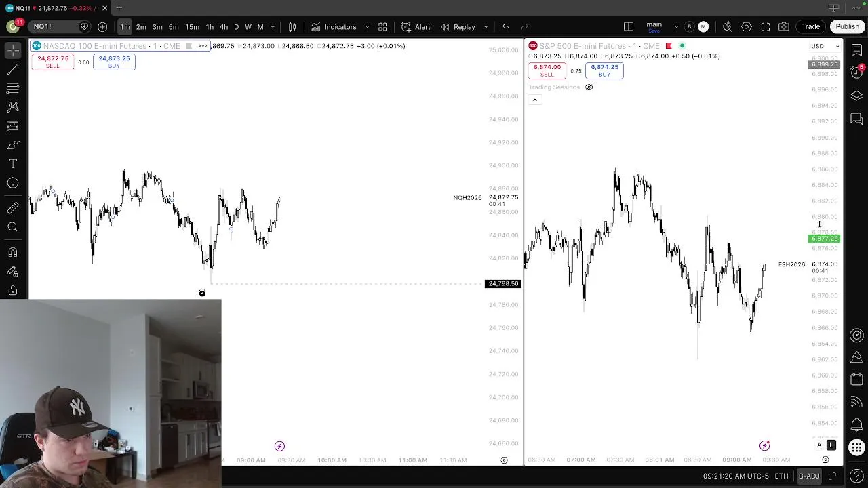Viewport: 868px width, 488px height.
Task: Switch to the 2m interval
Action: [x=141, y=27]
